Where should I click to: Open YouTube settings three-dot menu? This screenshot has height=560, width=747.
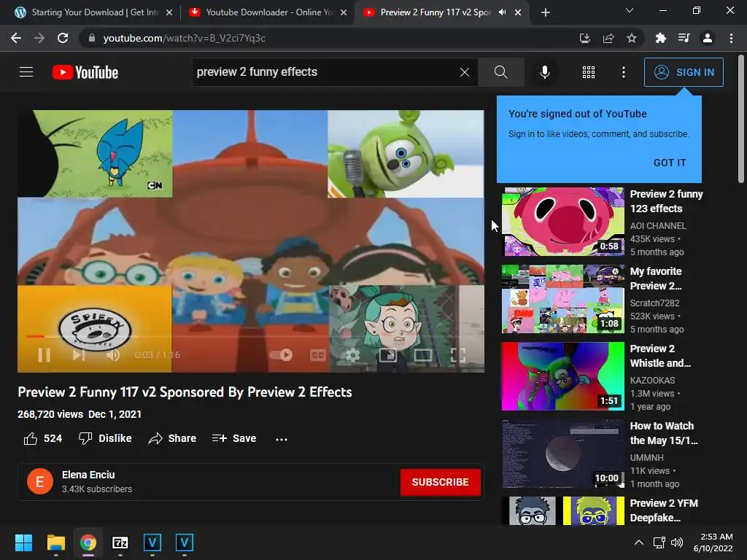(x=624, y=72)
